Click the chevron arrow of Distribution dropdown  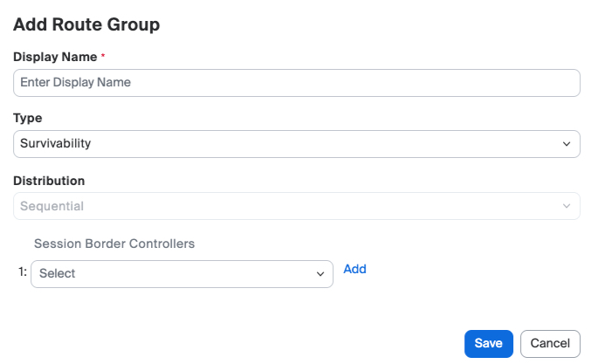(x=567, y=207)
